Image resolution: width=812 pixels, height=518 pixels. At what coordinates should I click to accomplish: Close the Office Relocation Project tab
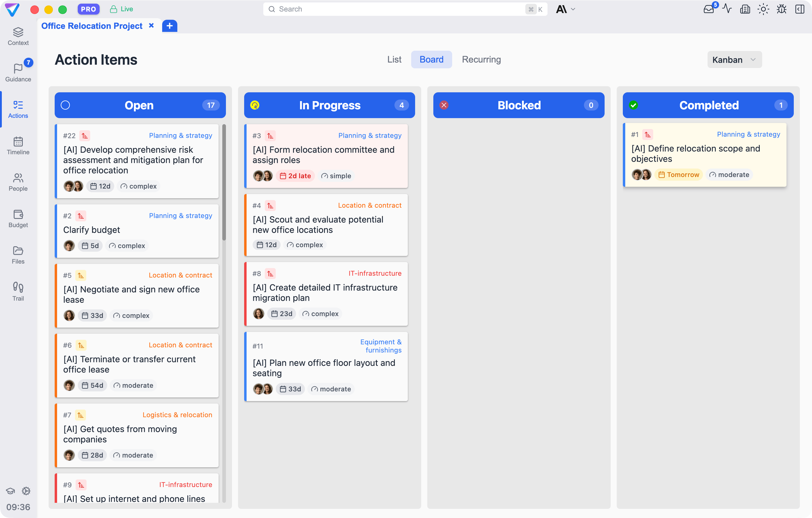152,25
